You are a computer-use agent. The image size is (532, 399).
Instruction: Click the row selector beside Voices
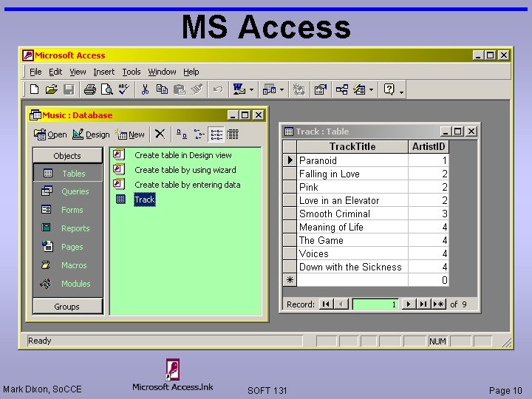coord(290,253)
